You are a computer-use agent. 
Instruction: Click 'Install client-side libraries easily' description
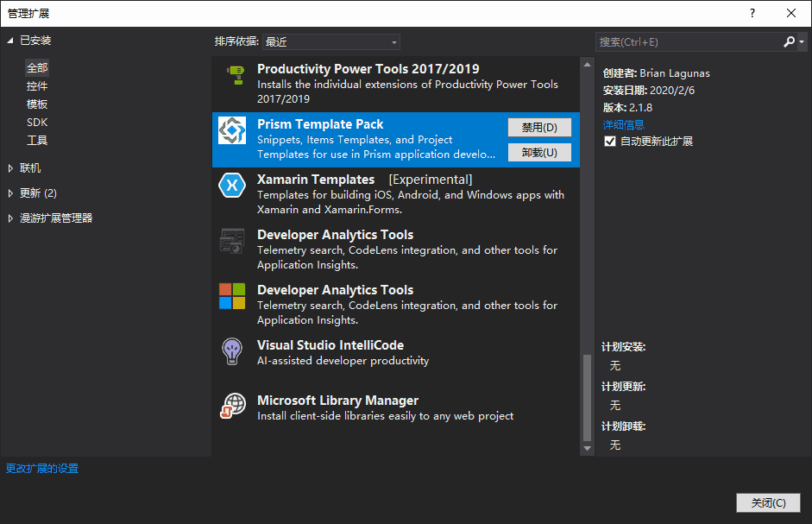(x=385, y=416)
